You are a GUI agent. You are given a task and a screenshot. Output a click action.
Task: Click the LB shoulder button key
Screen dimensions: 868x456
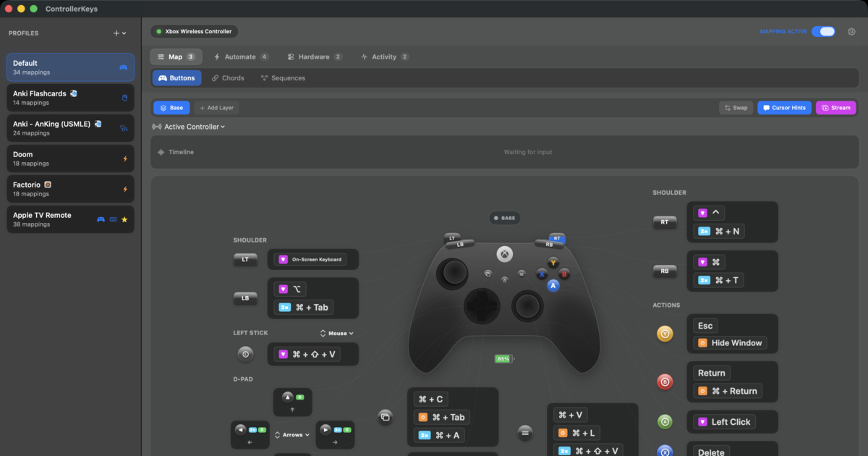tap(245, 298)
